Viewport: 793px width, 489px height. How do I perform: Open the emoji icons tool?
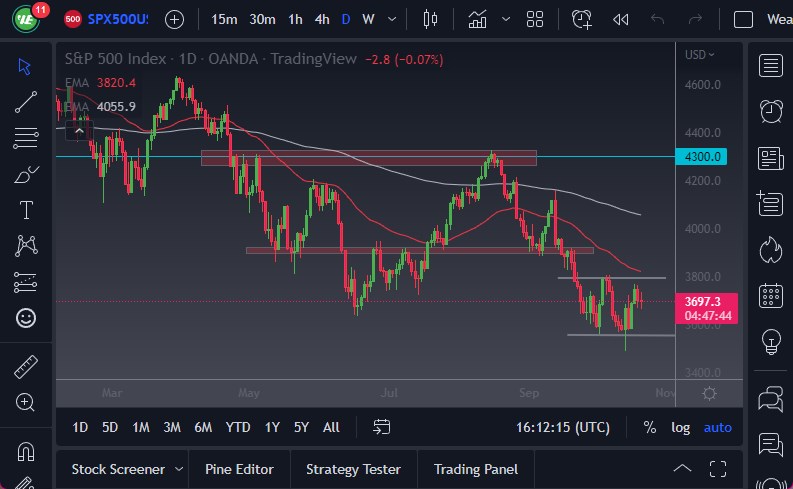26,318
